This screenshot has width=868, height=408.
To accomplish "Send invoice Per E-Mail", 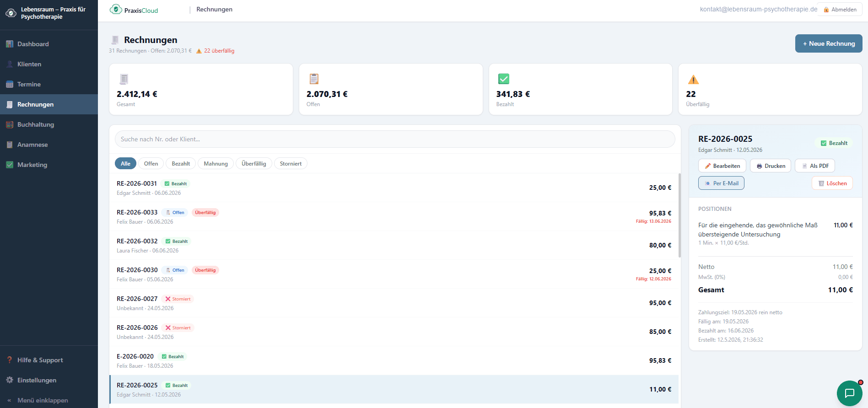I will pos(721,183).
